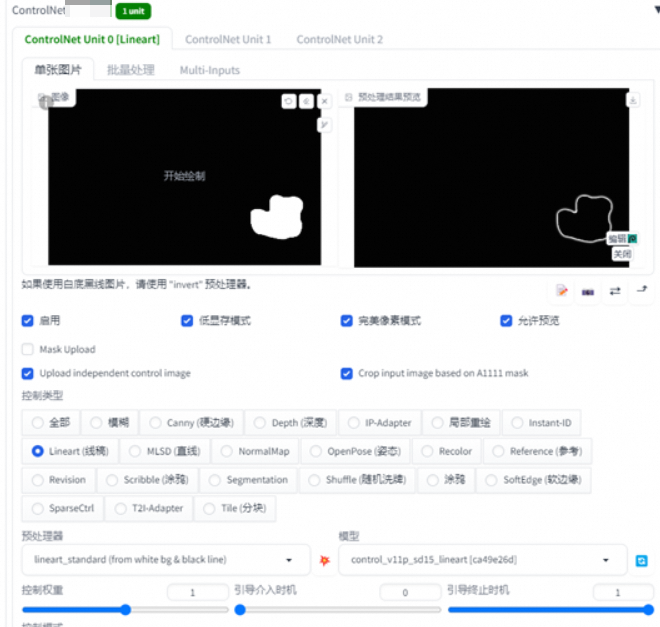Remove the input image with the X icon
Image resolution: width=660 pixels, height=627 pixels.
pos(325,101)
